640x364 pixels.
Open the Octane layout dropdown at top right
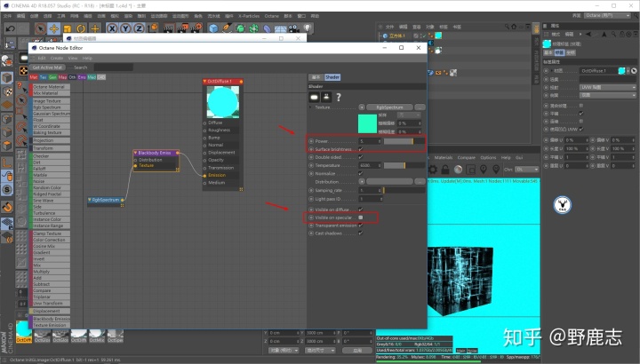tap(607, 15)
